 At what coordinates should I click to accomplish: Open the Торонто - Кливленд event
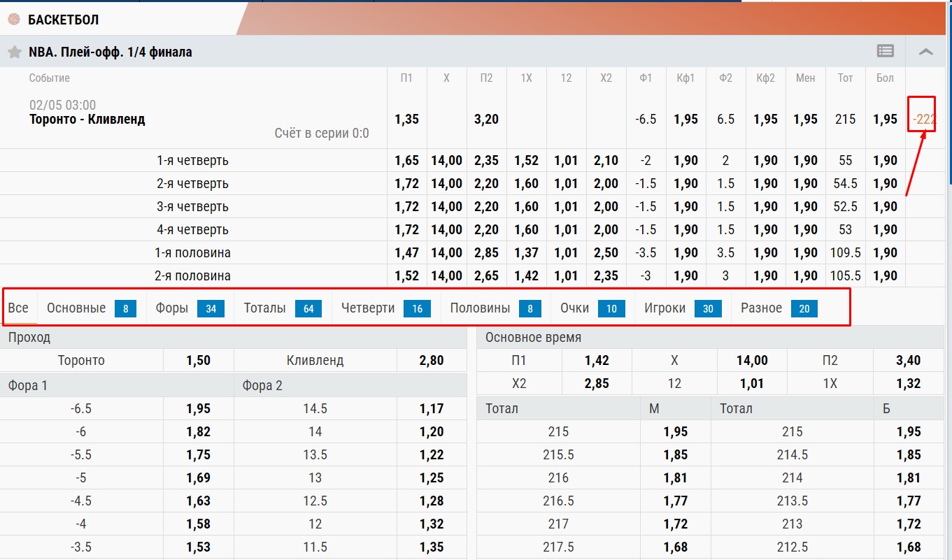click(87, 119)
